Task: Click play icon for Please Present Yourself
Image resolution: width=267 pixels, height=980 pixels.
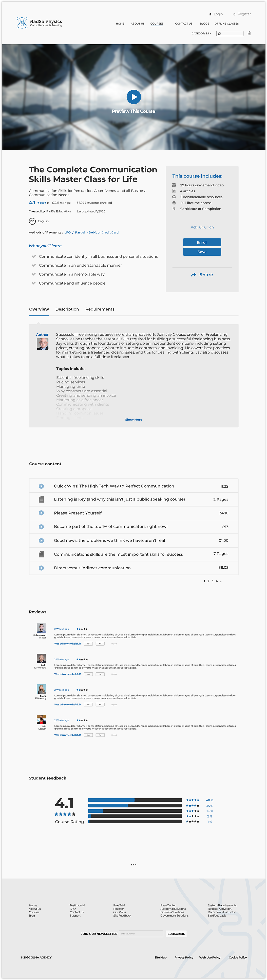Action: click(x=42, y=513)
